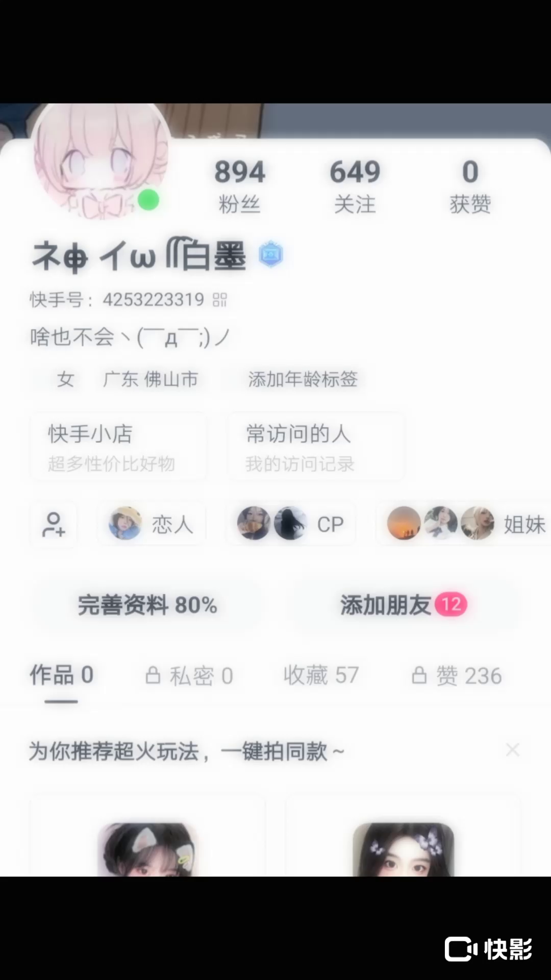
Task: Click the 添加朋友 button
Action: (x=404, y=605)
